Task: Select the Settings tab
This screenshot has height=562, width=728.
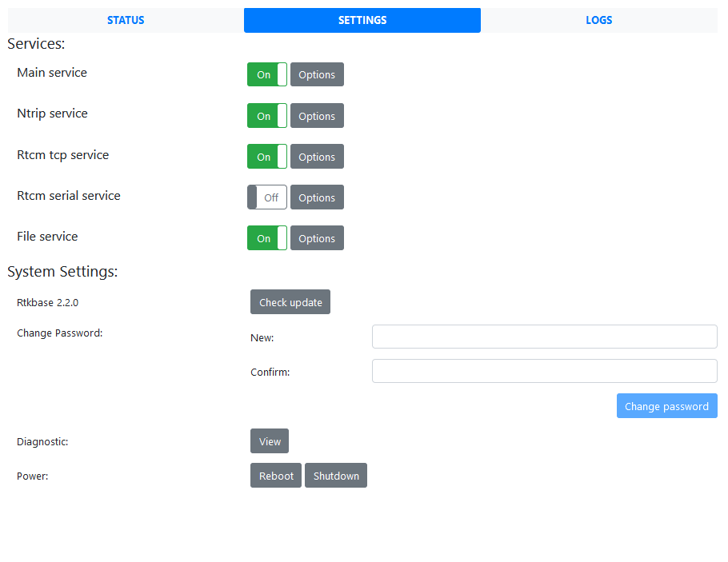Action: (362, 20)
